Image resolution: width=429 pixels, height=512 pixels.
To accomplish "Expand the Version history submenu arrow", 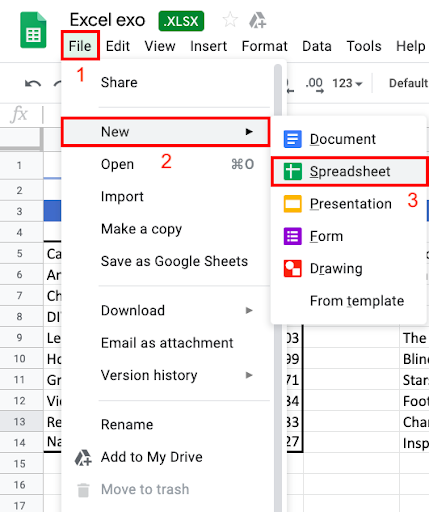I will [x=249, y=375].
